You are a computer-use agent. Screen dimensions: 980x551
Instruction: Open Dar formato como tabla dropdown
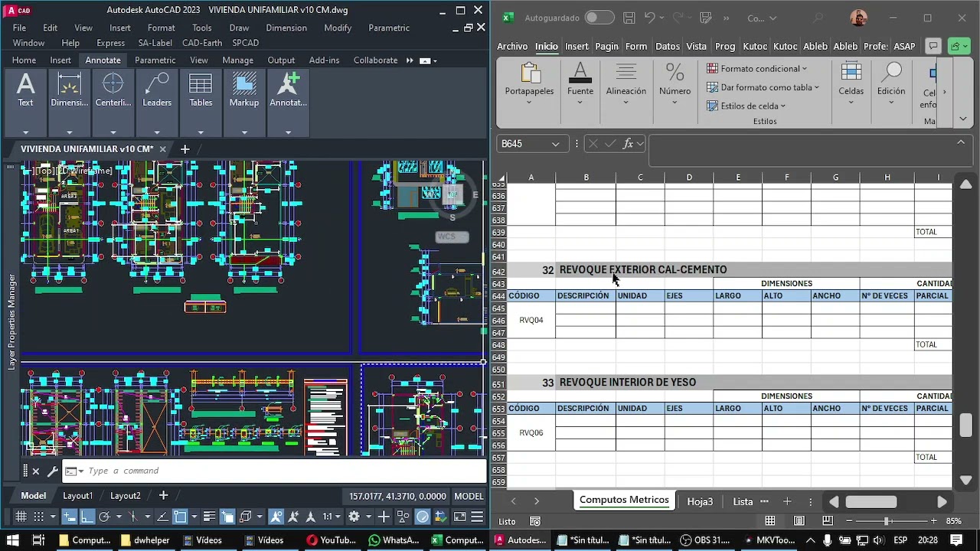pos(763,87)
